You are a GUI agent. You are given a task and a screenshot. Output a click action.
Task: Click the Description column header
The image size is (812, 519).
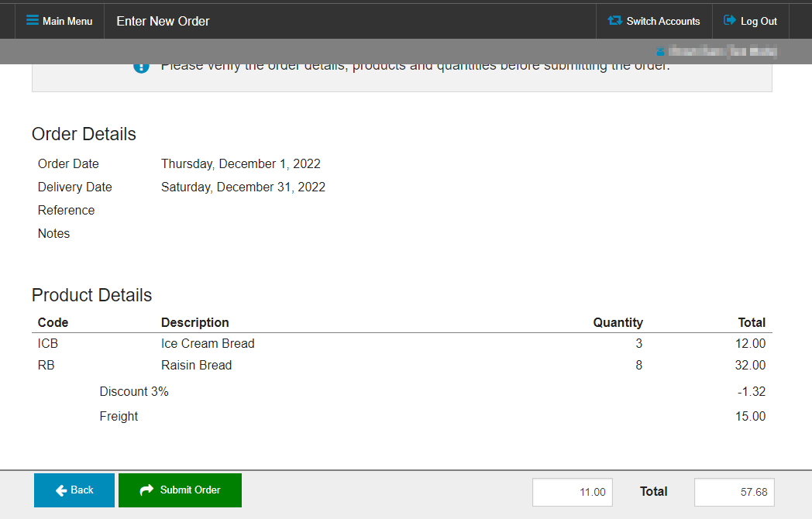pyautogui.click(x=194, y=323)
